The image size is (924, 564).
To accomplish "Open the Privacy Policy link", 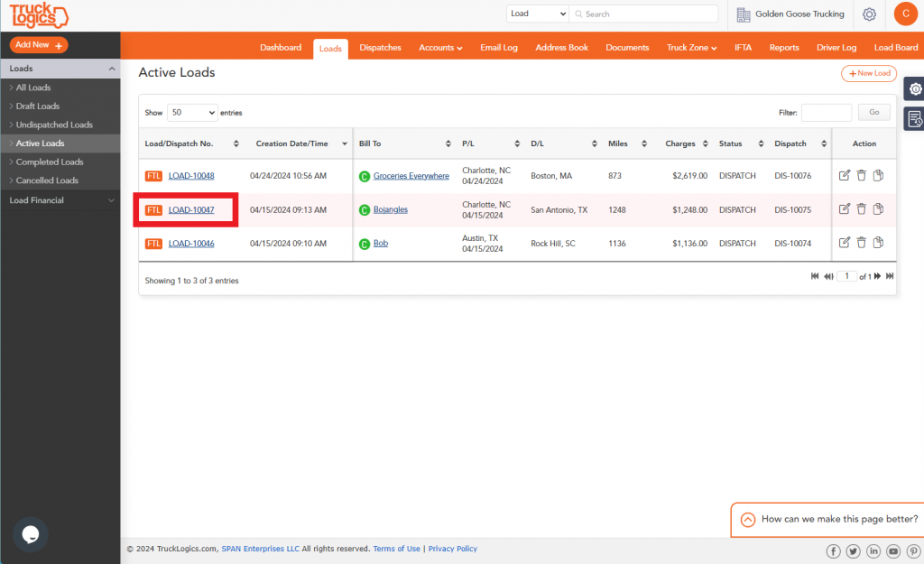I will point(453,549).
